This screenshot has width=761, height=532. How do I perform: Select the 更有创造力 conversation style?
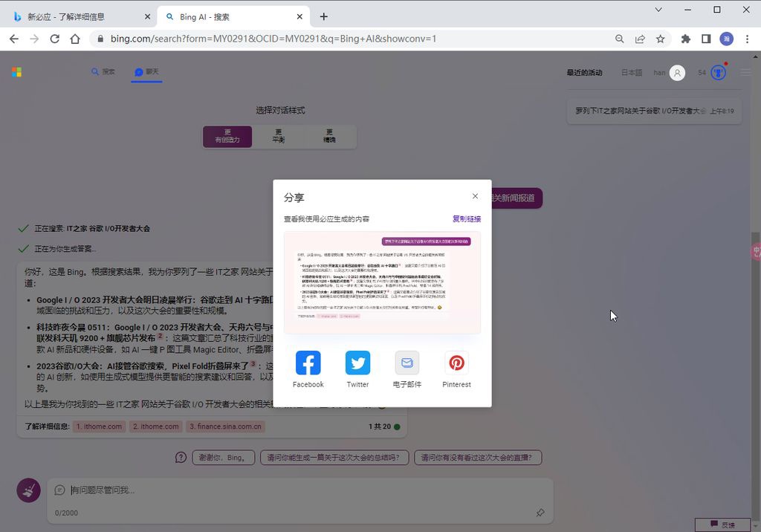pyautogui.click(x=227, y=136)
